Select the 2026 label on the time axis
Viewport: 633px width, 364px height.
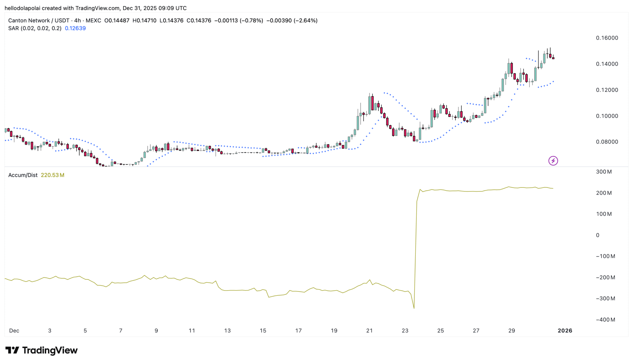(x=565, y=330)
